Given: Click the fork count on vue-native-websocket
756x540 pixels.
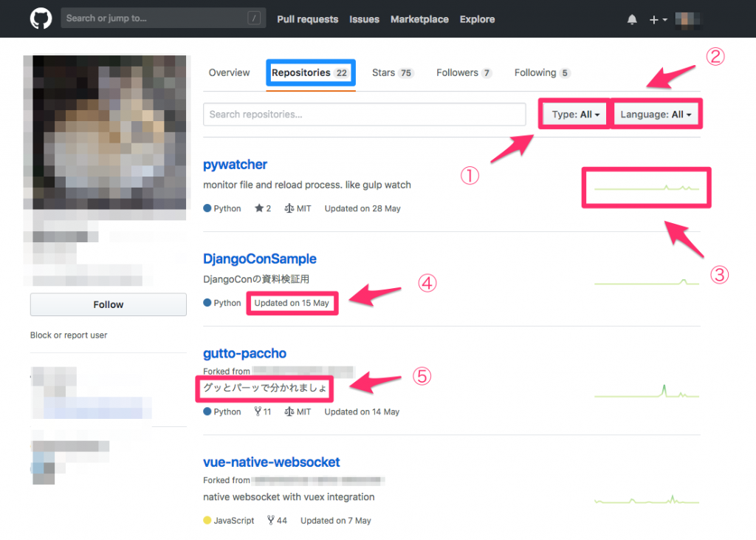Looking at the screenshot, I should click(x=277, y=520).
